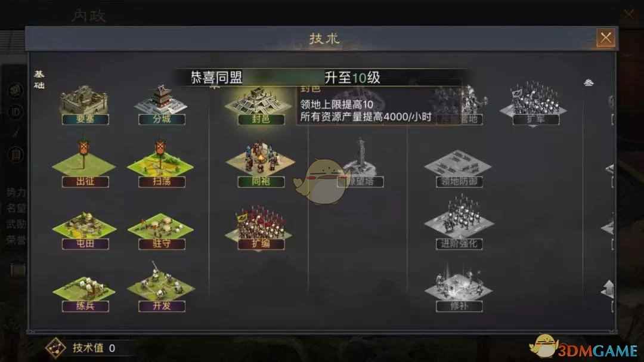This screenshot has width=644, height=362.
Task: Select the 基础 basic category label
Action: tap(39, 80)
